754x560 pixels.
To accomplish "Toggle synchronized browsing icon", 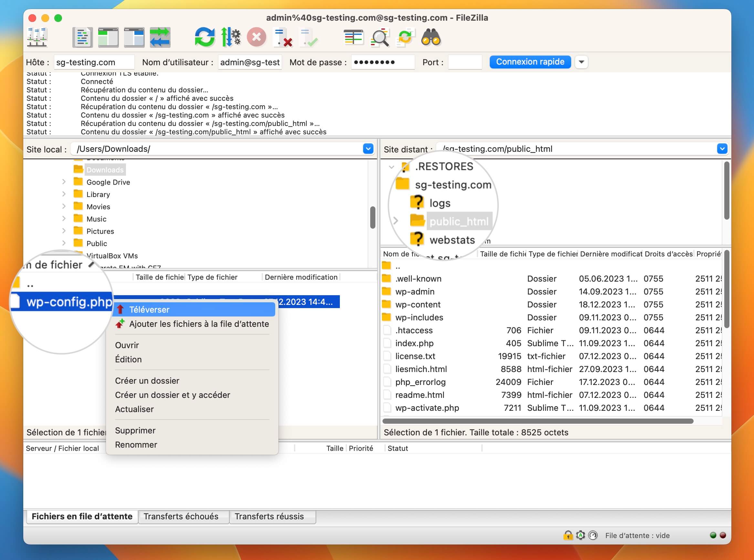I will [405, 37].
